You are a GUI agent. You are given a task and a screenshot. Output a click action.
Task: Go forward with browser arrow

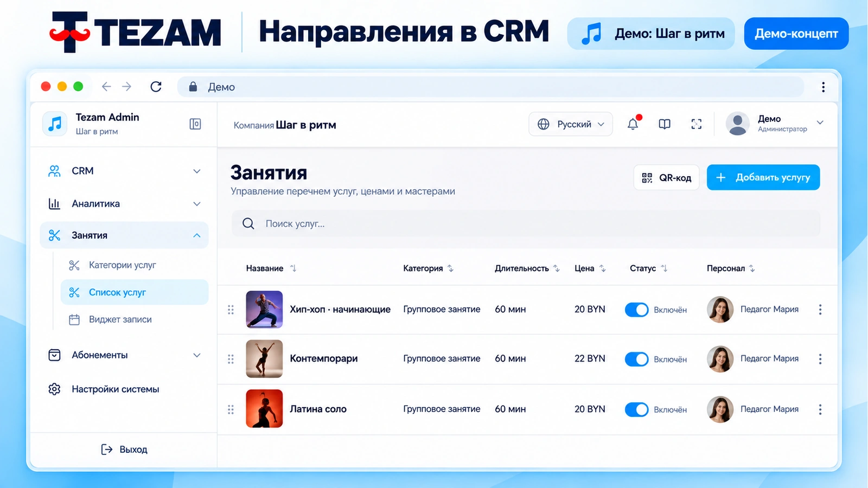click(127, 87)
